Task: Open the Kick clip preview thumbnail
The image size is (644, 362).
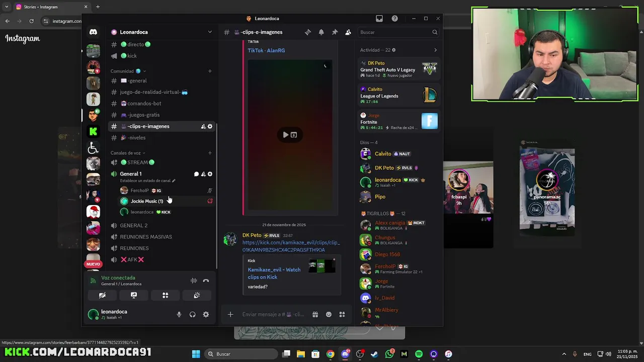Action: click(322, 265)
